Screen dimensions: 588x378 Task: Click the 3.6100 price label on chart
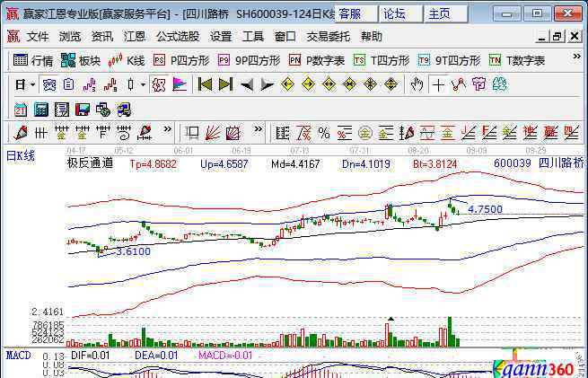(x=133, y=251)
